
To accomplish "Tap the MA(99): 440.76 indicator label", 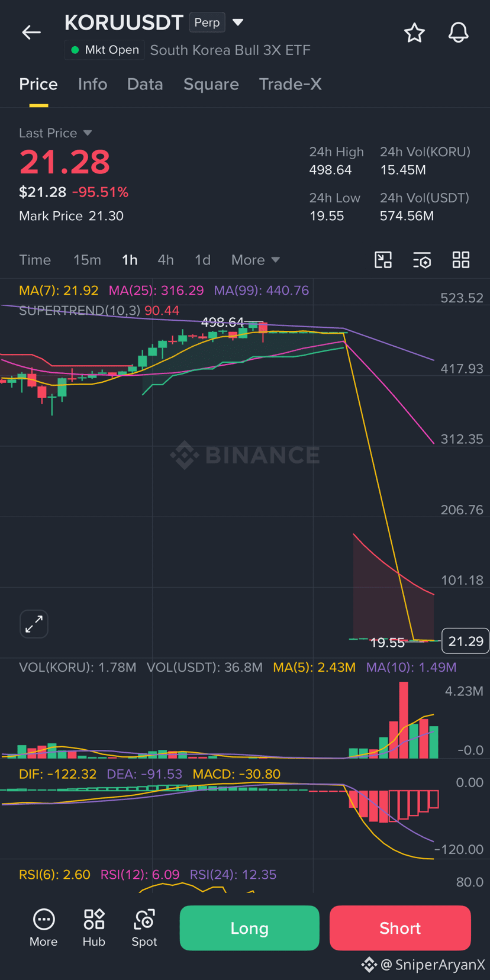I will click(262, 291).
